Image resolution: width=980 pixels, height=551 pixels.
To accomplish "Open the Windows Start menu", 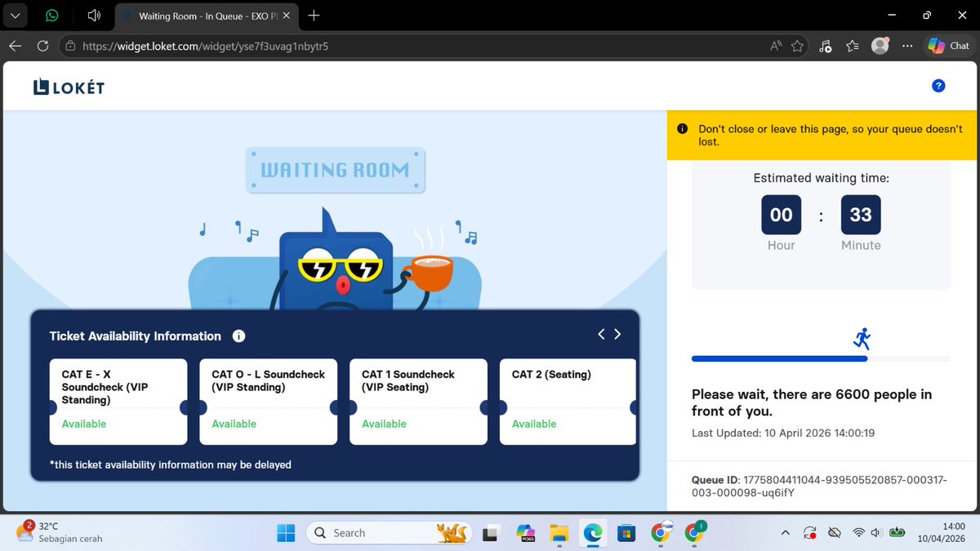I will [x=286, y=533].
